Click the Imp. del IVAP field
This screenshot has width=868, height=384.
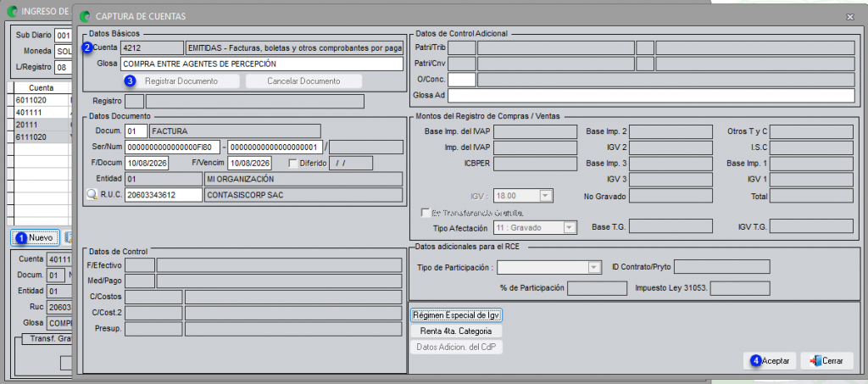[536, 147]
